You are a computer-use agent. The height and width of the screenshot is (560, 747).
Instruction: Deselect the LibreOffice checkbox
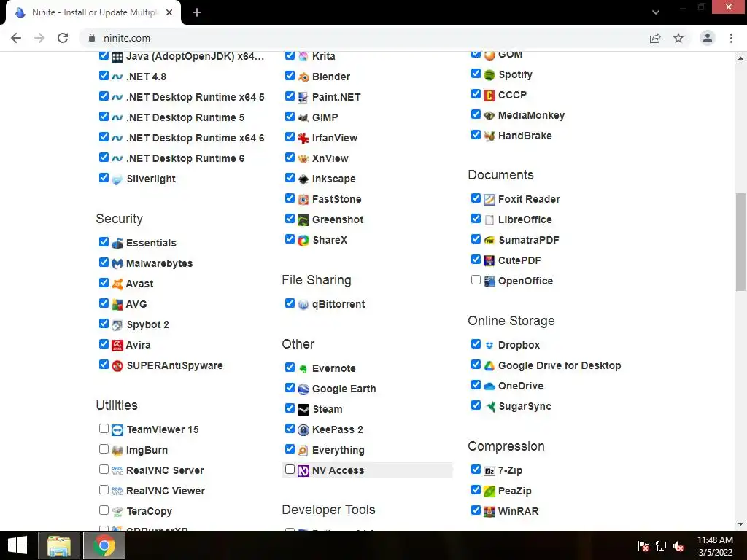pos(476,218)
